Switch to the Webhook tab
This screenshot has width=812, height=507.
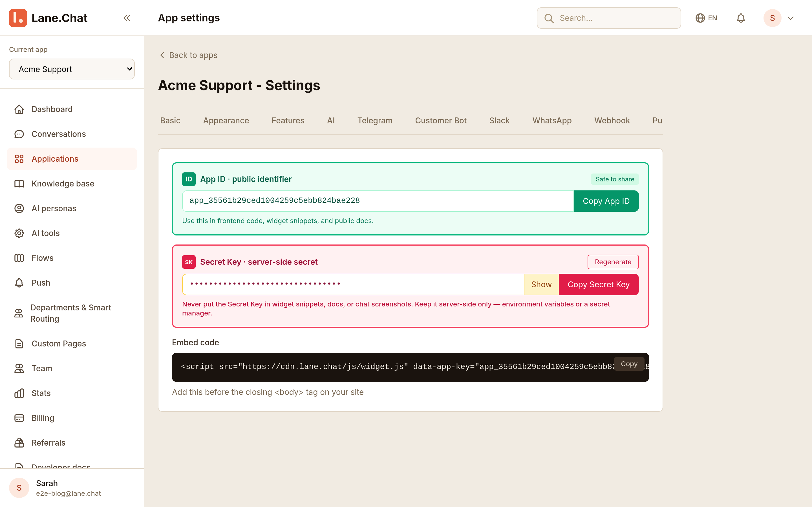click(x=612, y=121)
